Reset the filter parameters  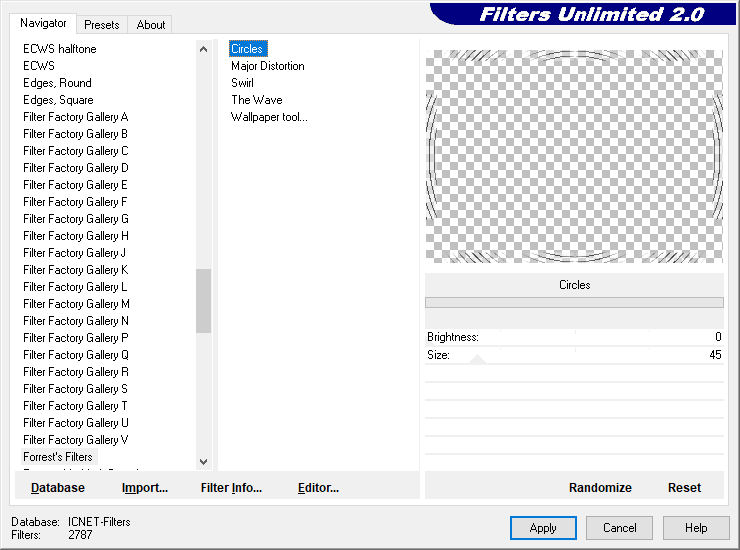click(x=684, y=488)
